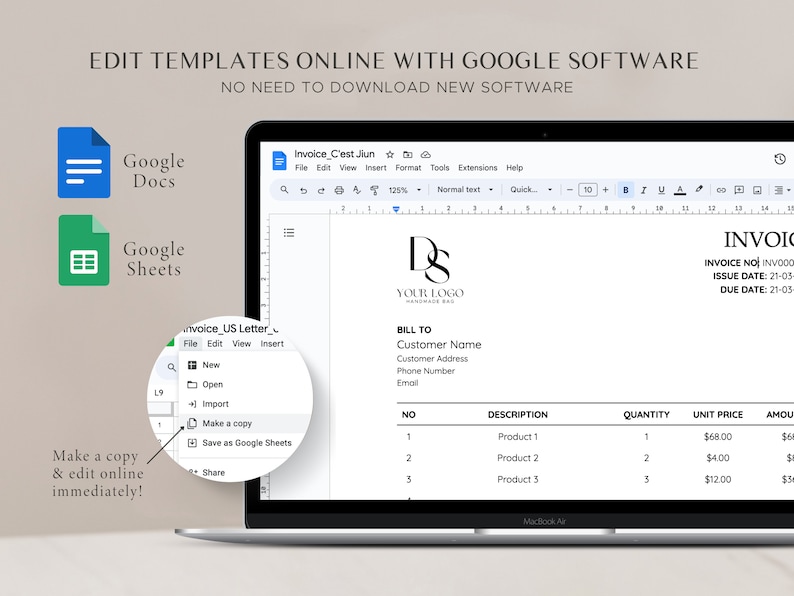Check the cloud document status icon
794x596 pixels.
tap(425, 154)
